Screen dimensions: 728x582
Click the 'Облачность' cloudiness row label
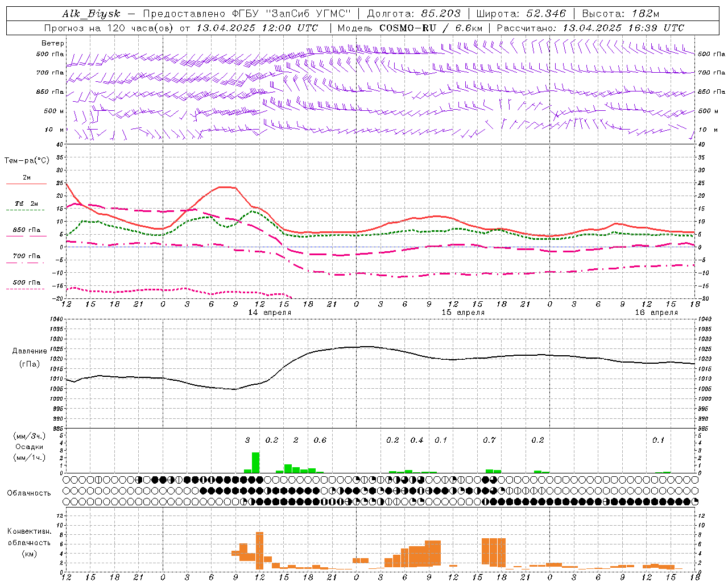(x=29, y=493)
